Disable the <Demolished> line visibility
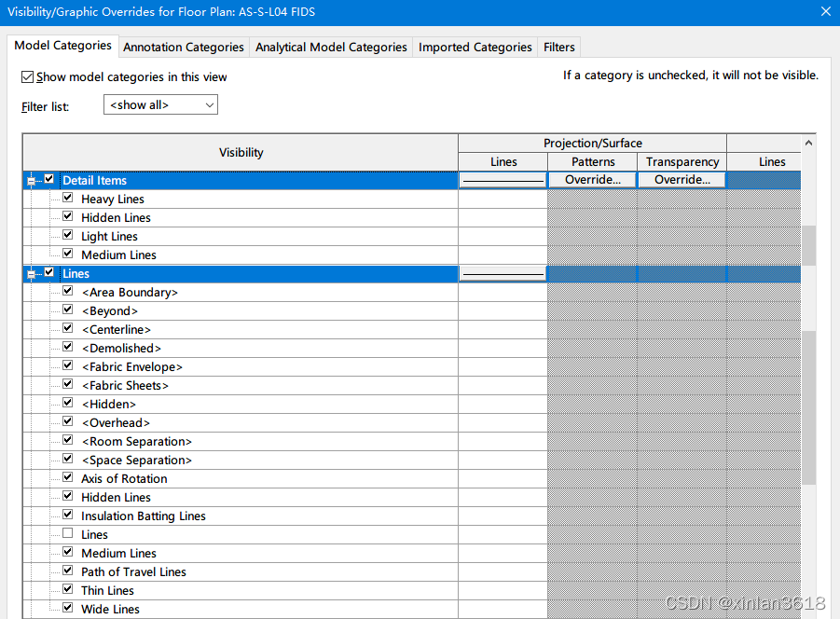840x619 pixels. click(67, 347)
